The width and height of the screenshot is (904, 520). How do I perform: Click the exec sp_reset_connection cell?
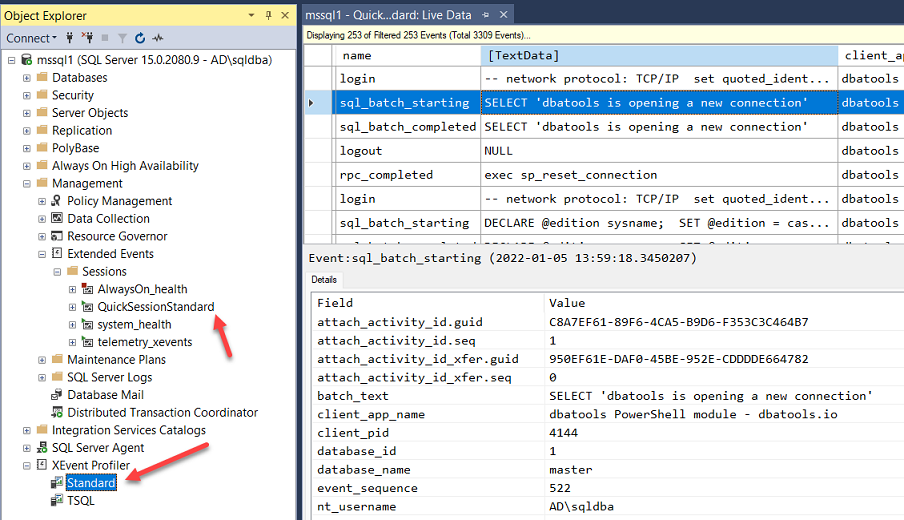point(659,175)
